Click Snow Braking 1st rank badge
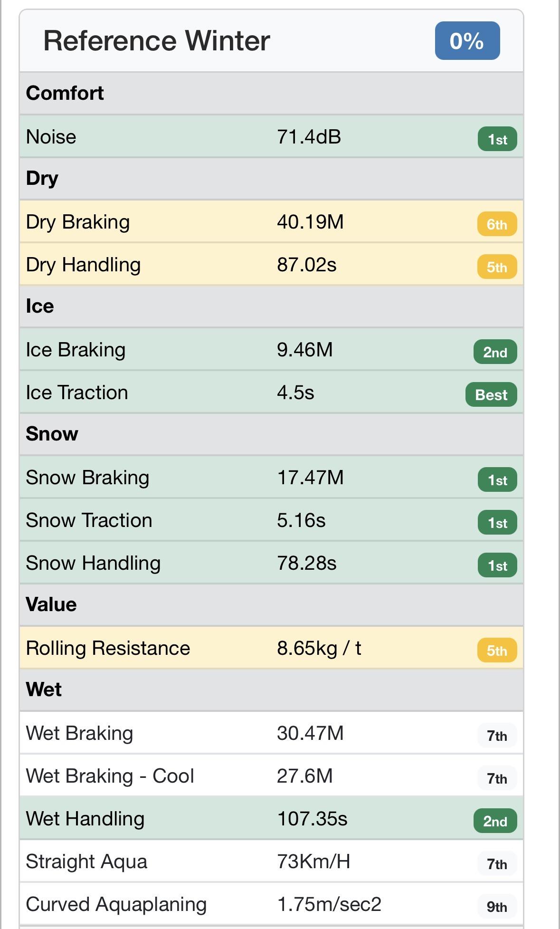560x929 pixels. point(497,480)
